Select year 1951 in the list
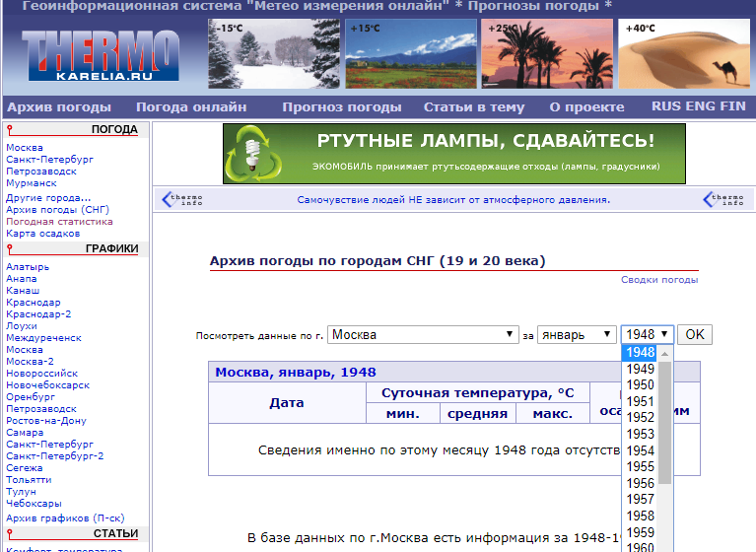The width and height of the screenshot is (756, 552). pyautogui.click(x=640, y=401)
